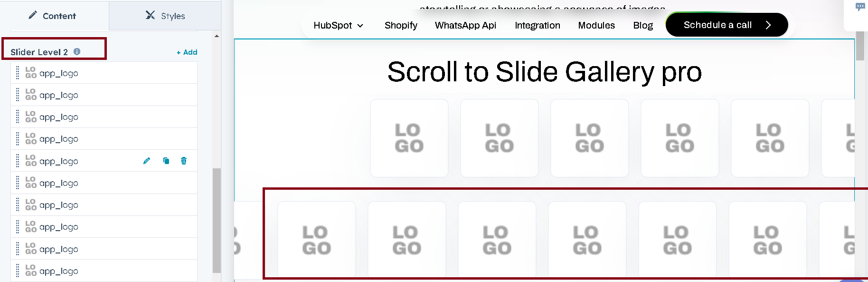Screen dimensions: 868x282
Task: Click the Blog navigation link
Action: pos(643,25)
